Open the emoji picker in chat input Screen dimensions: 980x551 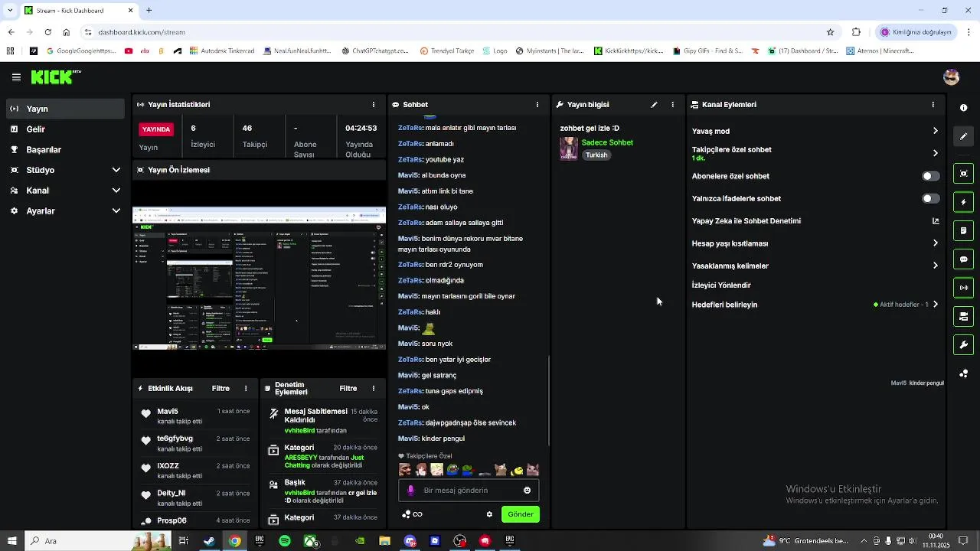click(527, 491)
